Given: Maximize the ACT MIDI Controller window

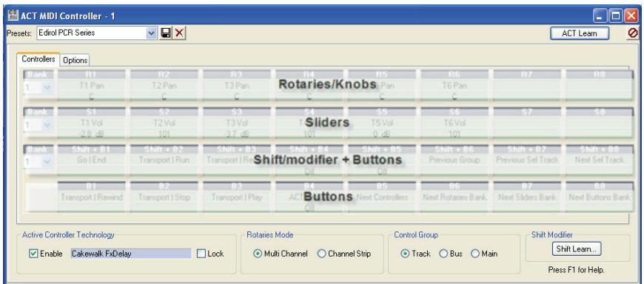Looking at the screenshot, I should pos(615,16).
